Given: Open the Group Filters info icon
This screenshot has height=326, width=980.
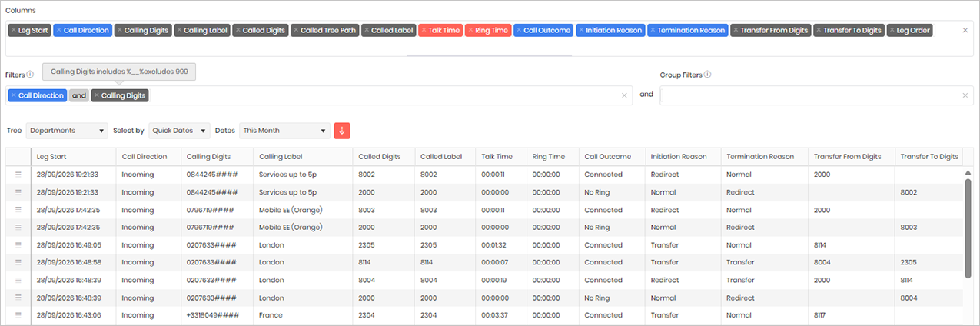Looking at the screenshot, I should (707, 75).
